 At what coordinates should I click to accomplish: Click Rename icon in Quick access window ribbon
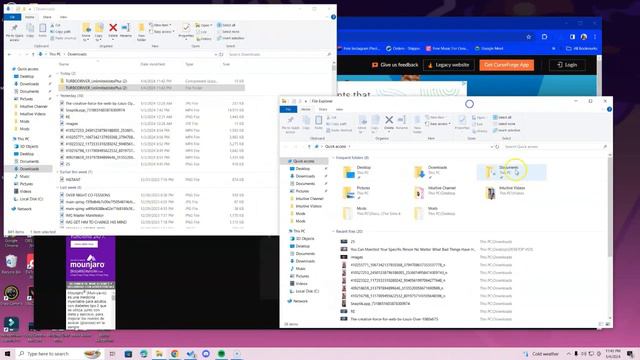[402, 120]
